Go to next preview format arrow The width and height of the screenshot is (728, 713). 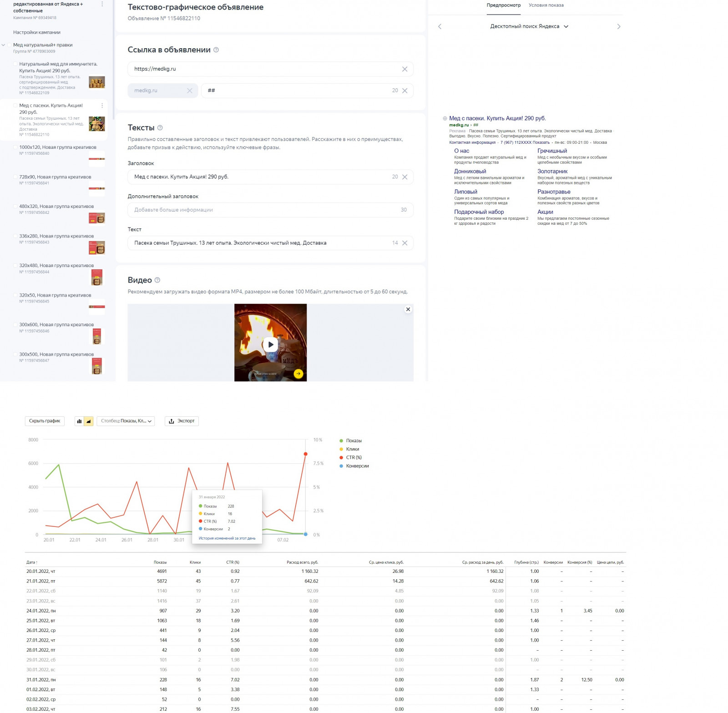[618, 26]
